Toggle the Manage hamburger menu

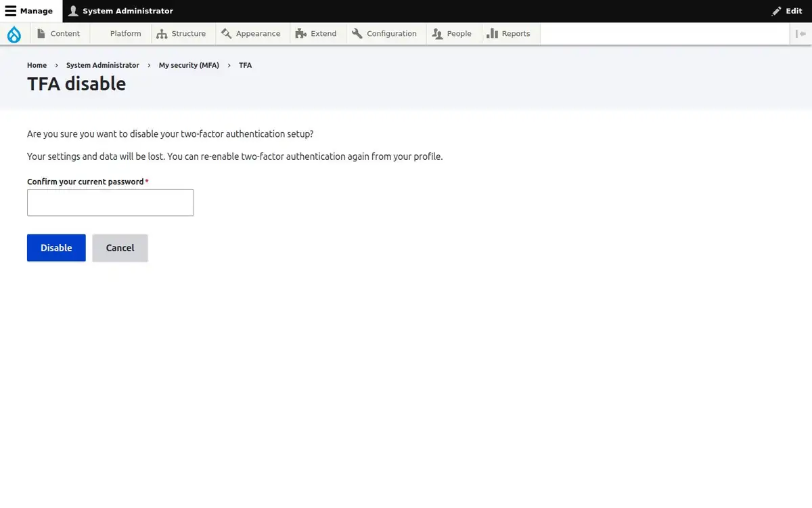click(29, 11)
